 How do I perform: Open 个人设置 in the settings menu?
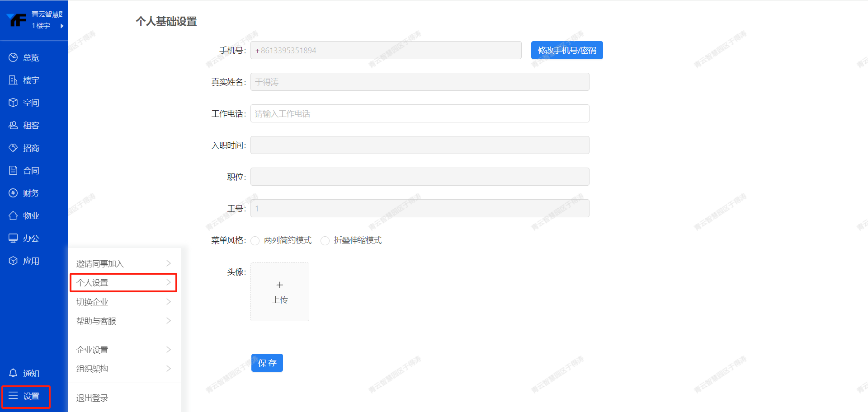point(123,283)
